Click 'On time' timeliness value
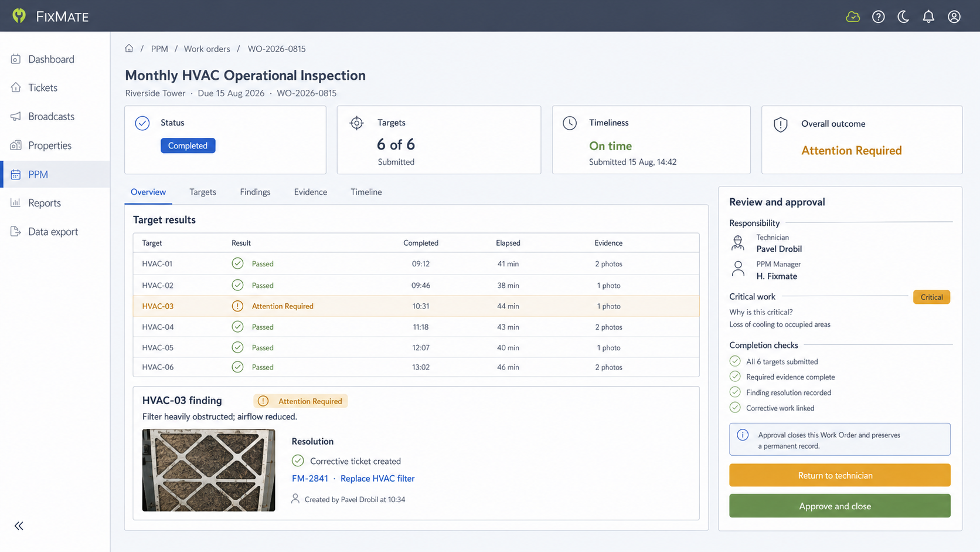This screenshot has height=552, width=980. [610, 145]
